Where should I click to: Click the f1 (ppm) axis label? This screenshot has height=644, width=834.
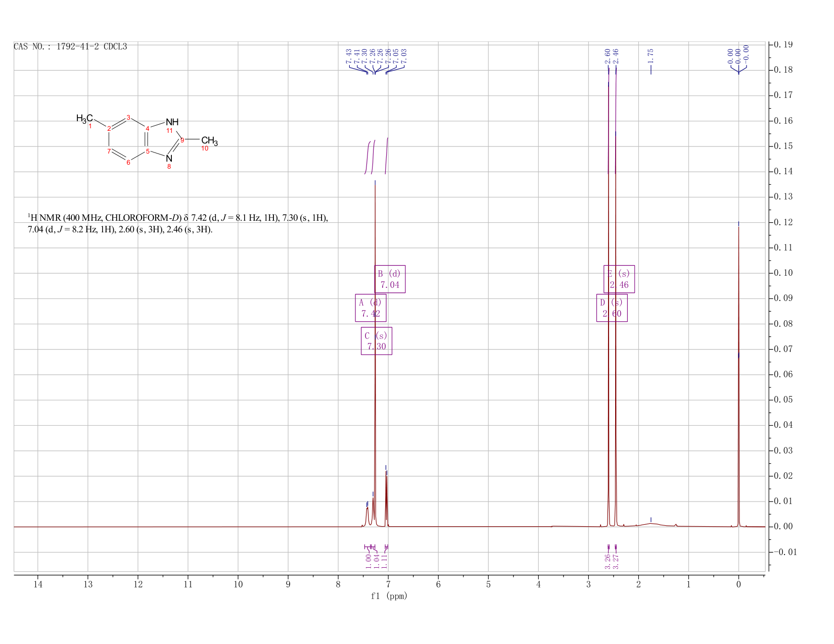tap(389, 596)
